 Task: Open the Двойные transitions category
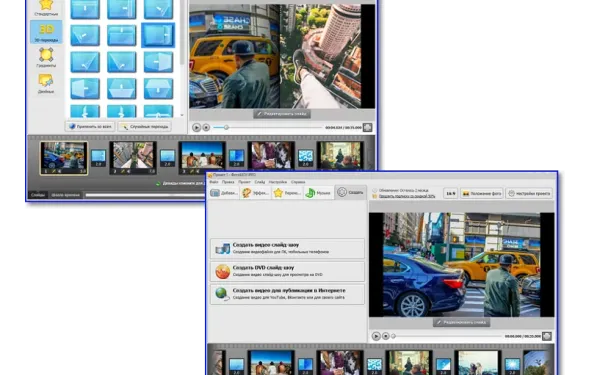(x=46, y=84)
